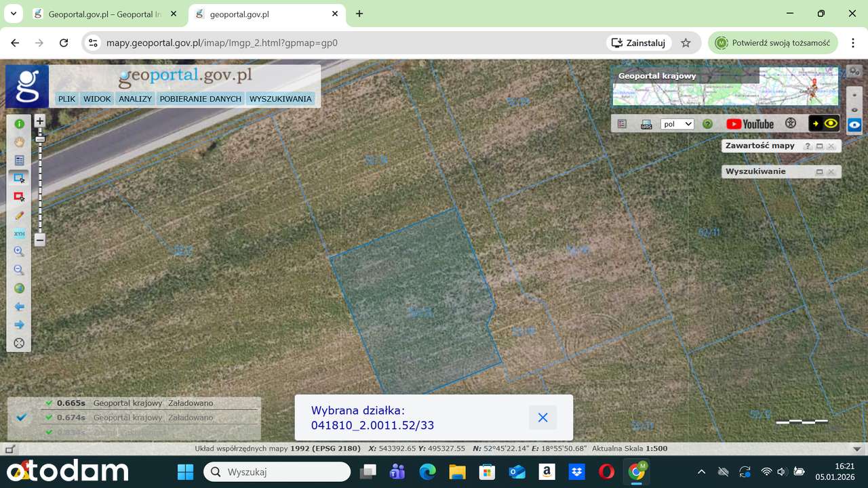The image size is (868, 488).
Task: Open a new browser tab
Action: click(x=359, y=14)
